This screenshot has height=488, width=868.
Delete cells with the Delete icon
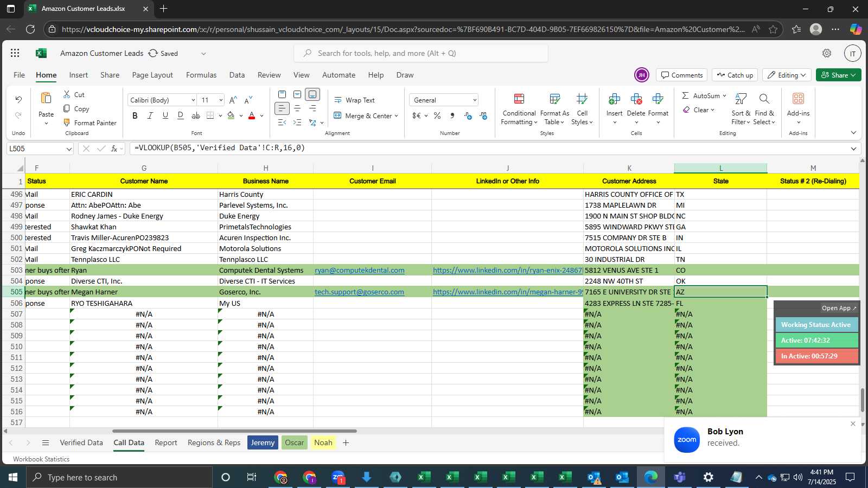pyautogui.click(x=636, y=99)
